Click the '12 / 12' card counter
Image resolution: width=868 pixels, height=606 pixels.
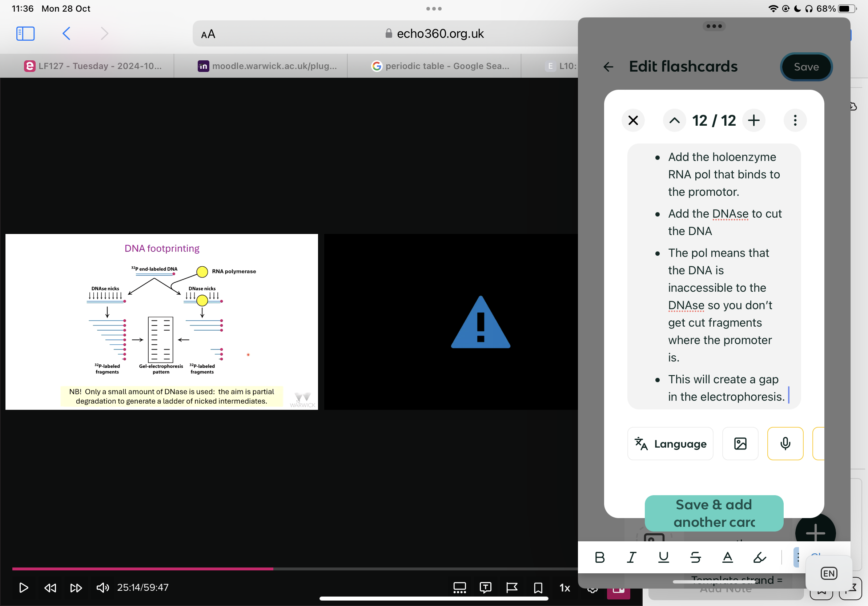coord(714,121)
